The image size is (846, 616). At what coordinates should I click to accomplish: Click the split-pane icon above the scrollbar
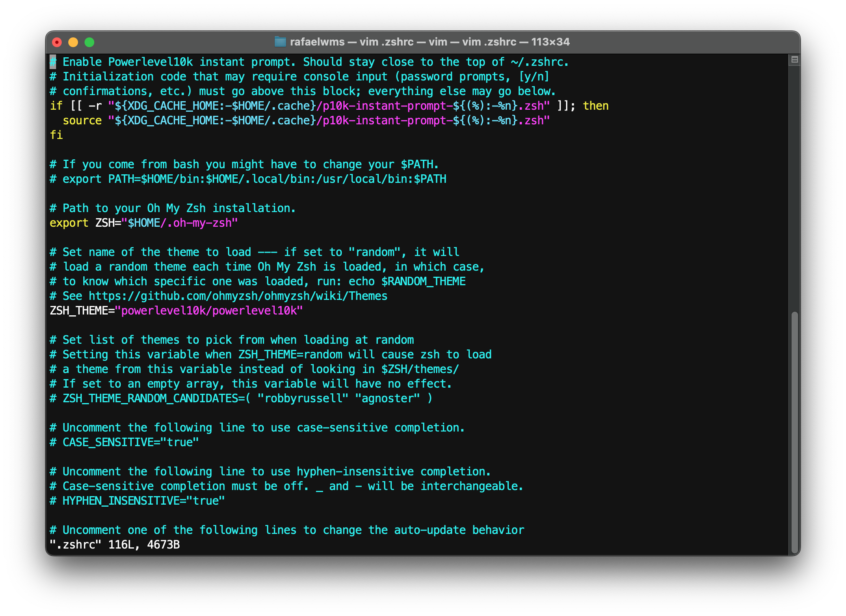tap(794, 60)
